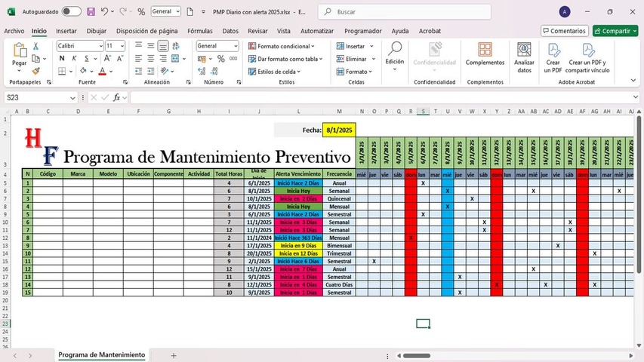Click the Eliminar cells button
Screen dimensions: 644x362
352,59
